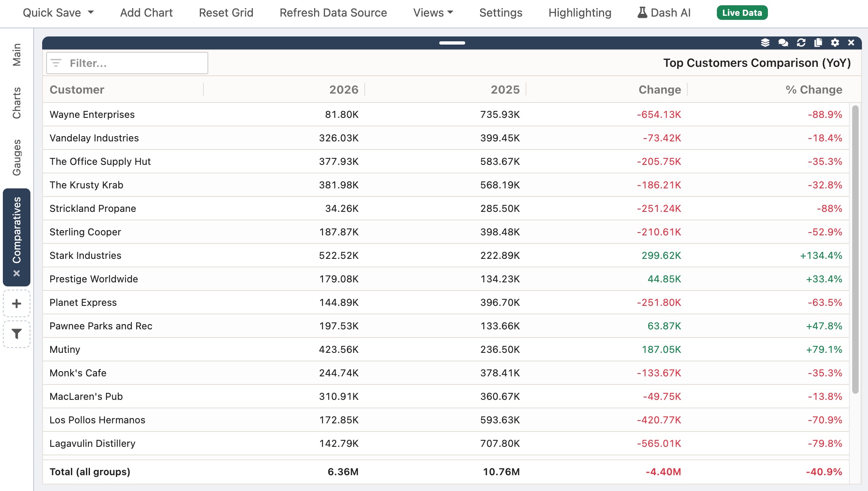Click the 522.52K value for Stark Industries
The height and width of the screenshot is (491, 868).
(339, 256)
